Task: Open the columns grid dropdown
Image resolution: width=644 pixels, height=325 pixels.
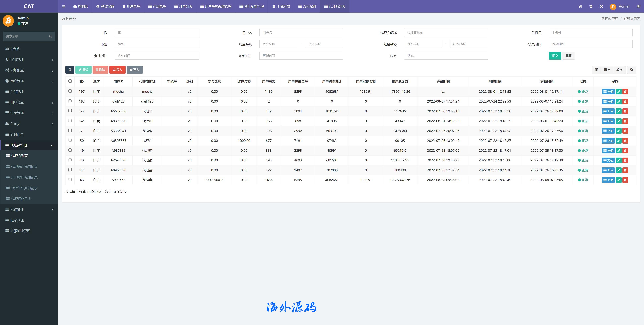Action: coord(607,70)
